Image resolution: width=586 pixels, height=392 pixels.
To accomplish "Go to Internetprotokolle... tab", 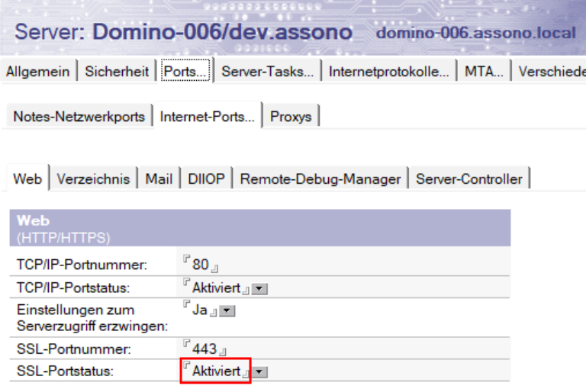I will click(388, 71).
